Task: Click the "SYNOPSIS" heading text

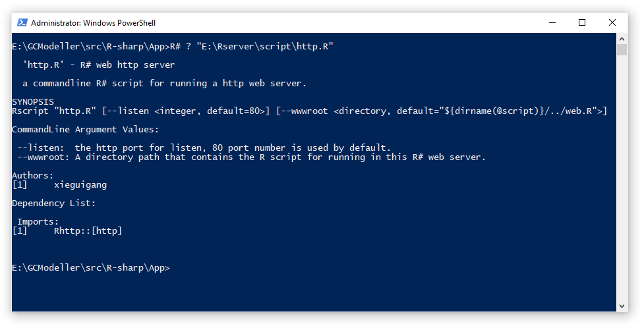Action: pyautogui.click(x=33, y=102)
